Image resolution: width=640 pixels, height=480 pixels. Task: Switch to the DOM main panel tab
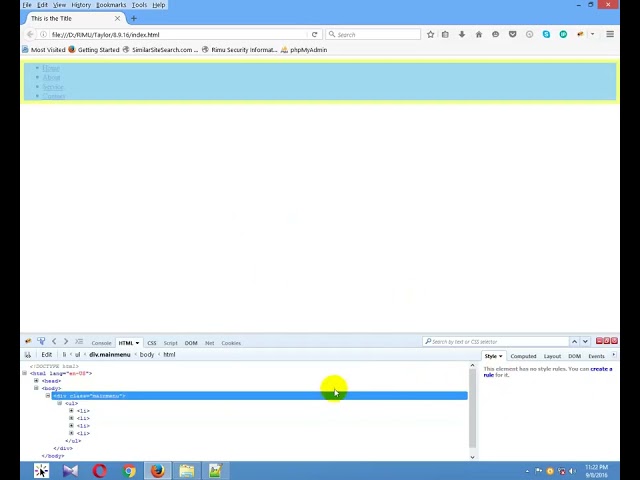point(191,343)
